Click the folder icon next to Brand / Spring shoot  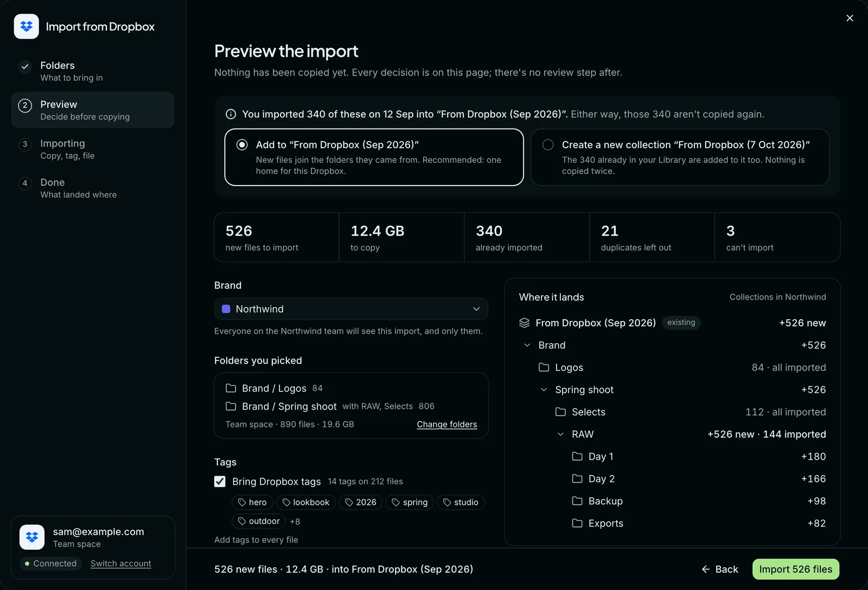click(x=231, y=406)
